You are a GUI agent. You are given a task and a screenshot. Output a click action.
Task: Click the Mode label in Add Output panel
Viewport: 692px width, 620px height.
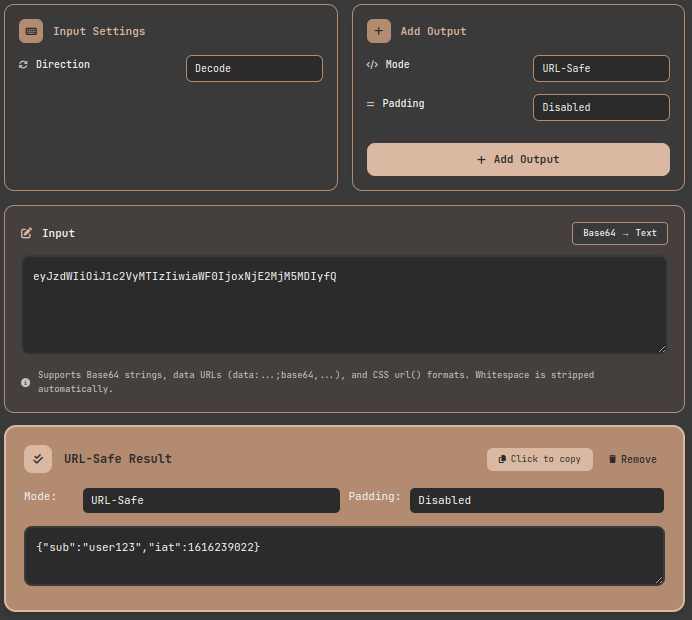pyautogui.click(x=398, y=64)
